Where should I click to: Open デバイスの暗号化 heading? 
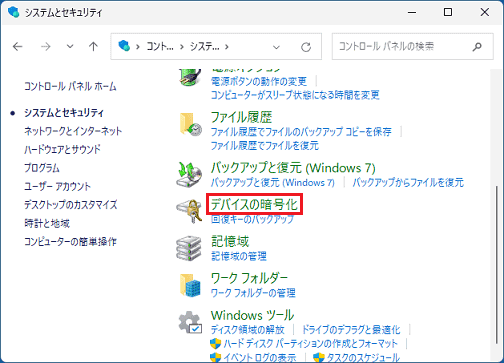pos(254,204)
